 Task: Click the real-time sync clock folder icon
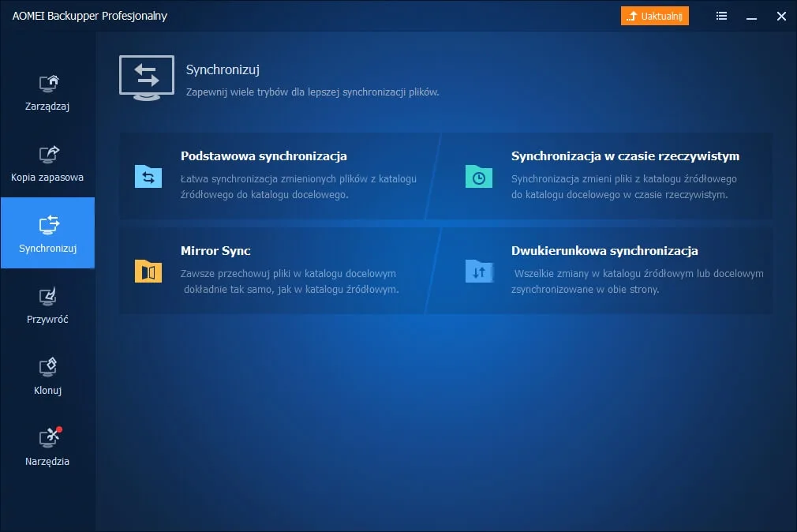click(x=478, y=177)
